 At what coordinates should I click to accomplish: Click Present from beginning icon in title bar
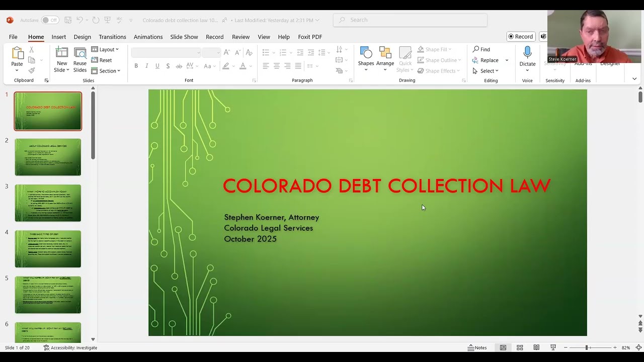click(107, 20)
